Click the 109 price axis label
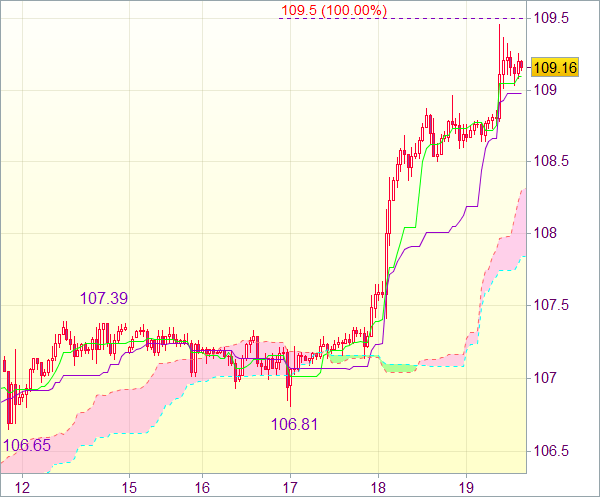The image size is (600, 497). pos(545,90)
